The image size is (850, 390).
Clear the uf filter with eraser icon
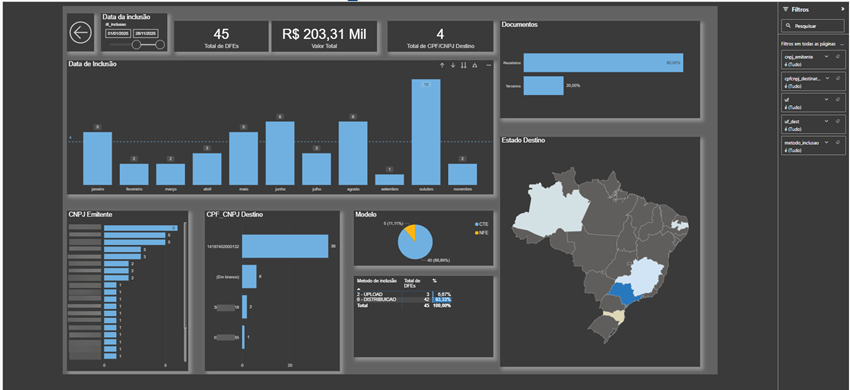(838, 100)
